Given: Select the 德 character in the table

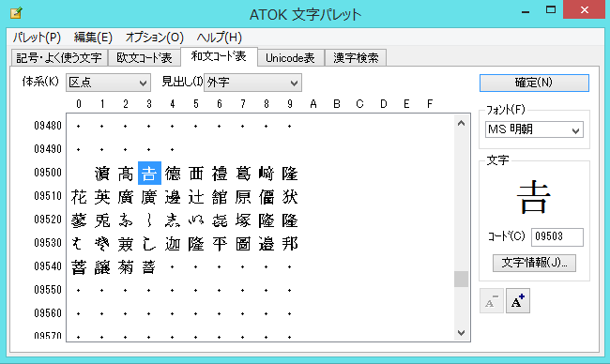Looking at the screenshot, I should 173,173.
